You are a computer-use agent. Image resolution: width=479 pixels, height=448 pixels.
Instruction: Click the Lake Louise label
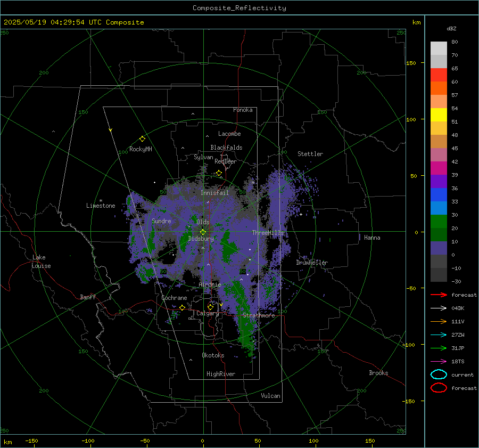pyautogui.click(x=41, y=262)
